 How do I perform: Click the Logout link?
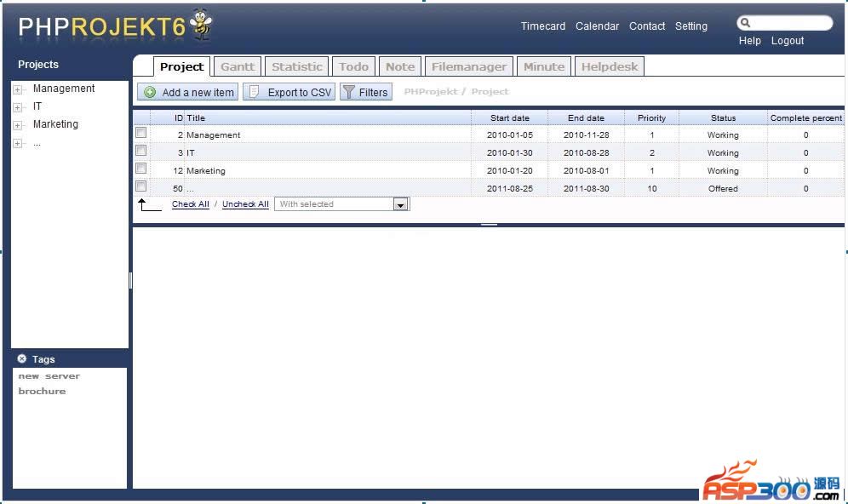(x=788, y=41)
